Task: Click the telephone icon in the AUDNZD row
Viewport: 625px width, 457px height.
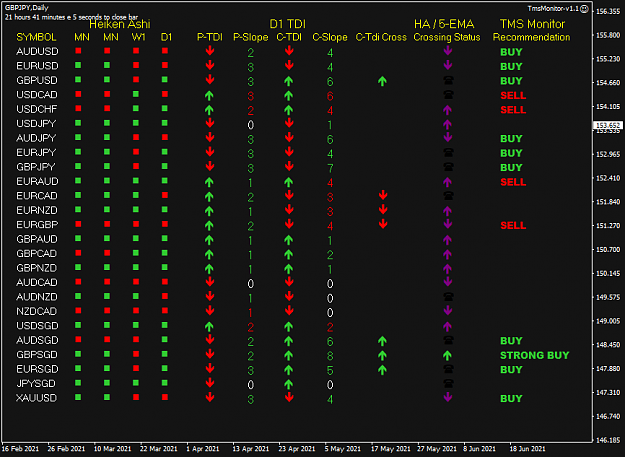Action: click(x=448, y=297)
